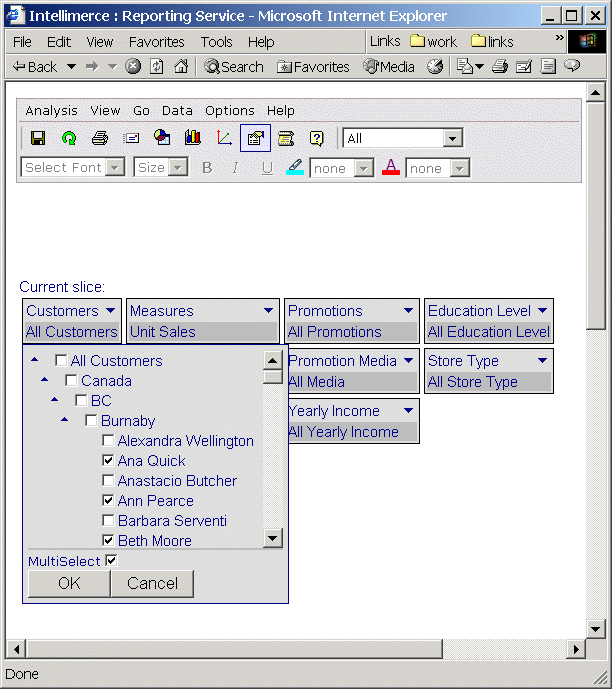Open the Go menu
This screenshot has width=612, height=689.
click(x=141, y=111)
